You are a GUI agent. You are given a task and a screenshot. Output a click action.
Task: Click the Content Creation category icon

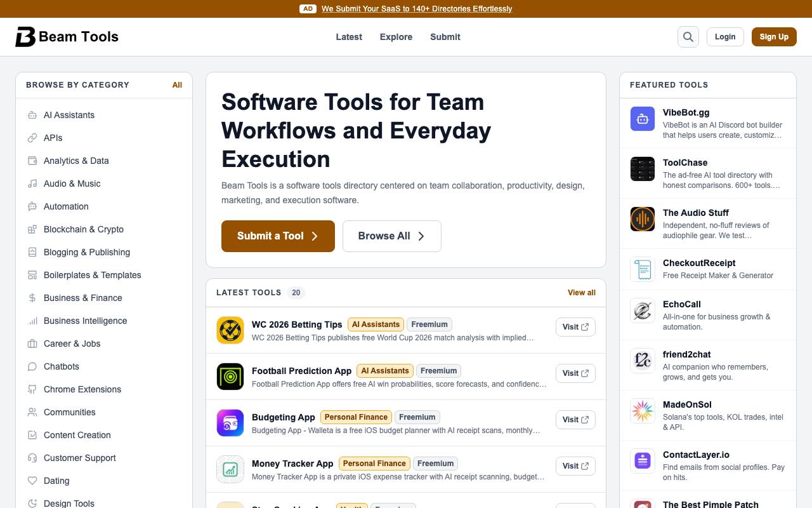(32, 435)
